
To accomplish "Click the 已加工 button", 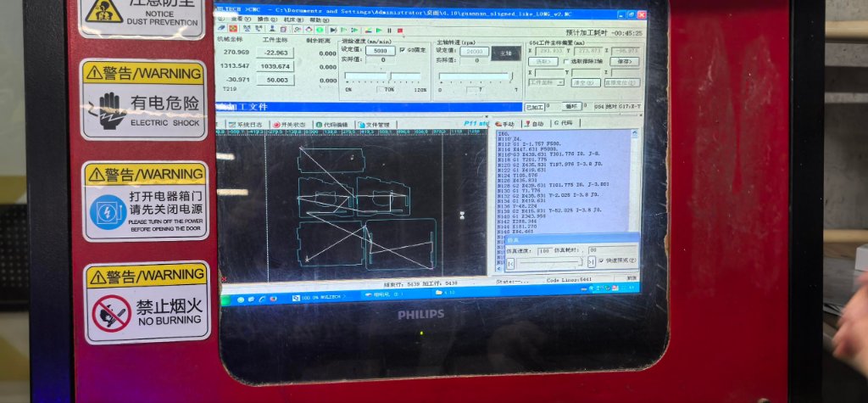I will [534, 107].
